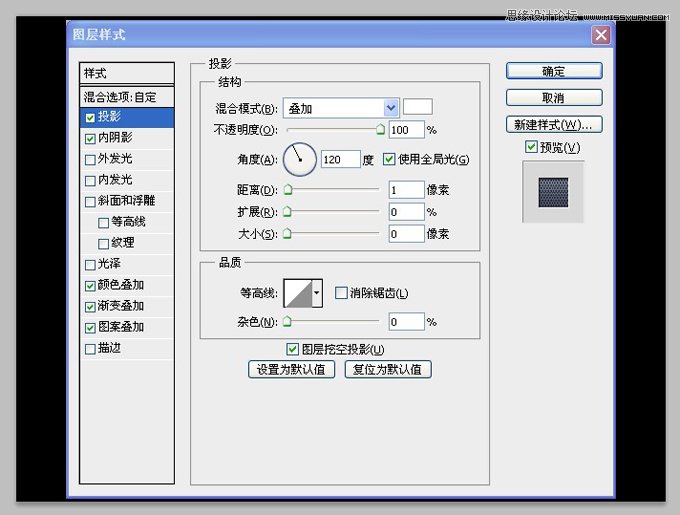The height and width of the screenshot is (515, 680).
Task: Toggle the 颜色叠加 checkbox
Action: (x=90, y=286)
